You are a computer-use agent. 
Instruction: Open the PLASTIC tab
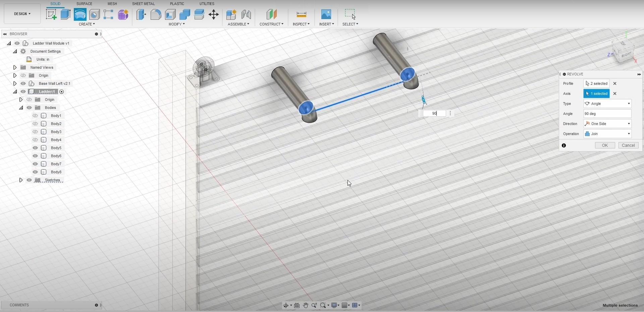177,4
